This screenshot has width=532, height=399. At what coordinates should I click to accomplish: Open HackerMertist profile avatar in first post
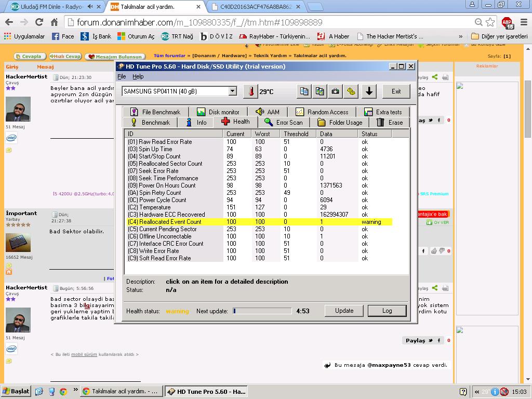tap(18, 109)
